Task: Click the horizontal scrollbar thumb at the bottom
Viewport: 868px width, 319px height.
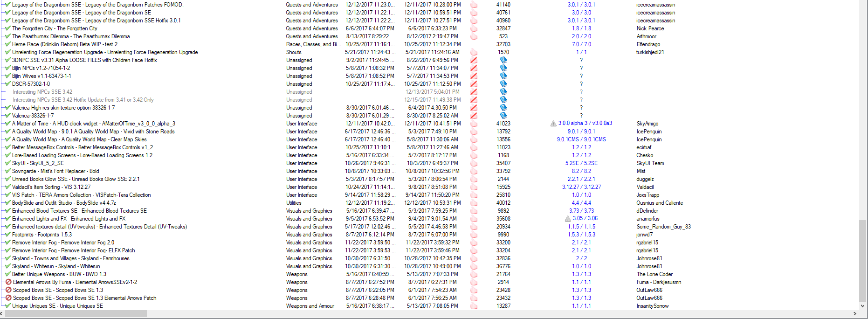Action: pos(76,314)
